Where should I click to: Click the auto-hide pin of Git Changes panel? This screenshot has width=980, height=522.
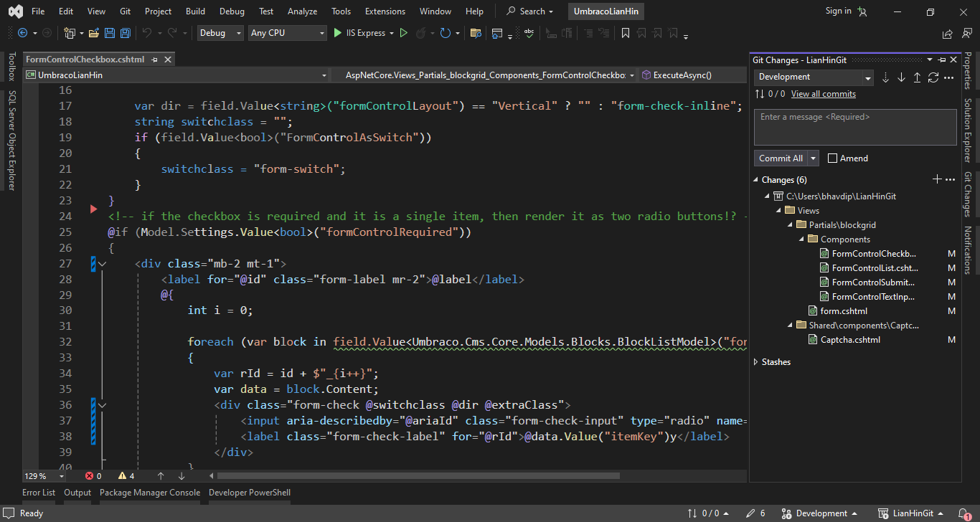[x=943, y=60]
